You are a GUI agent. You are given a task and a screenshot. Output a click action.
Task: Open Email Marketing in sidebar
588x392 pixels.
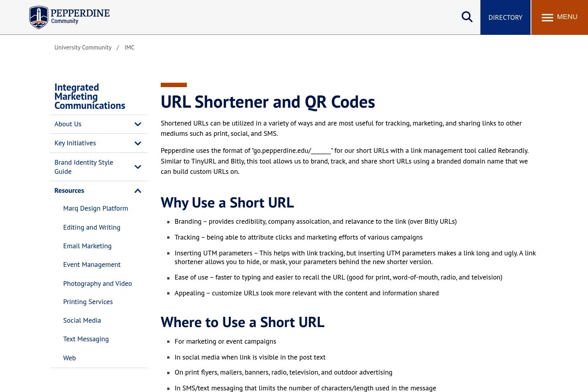(x=87, y=246)
